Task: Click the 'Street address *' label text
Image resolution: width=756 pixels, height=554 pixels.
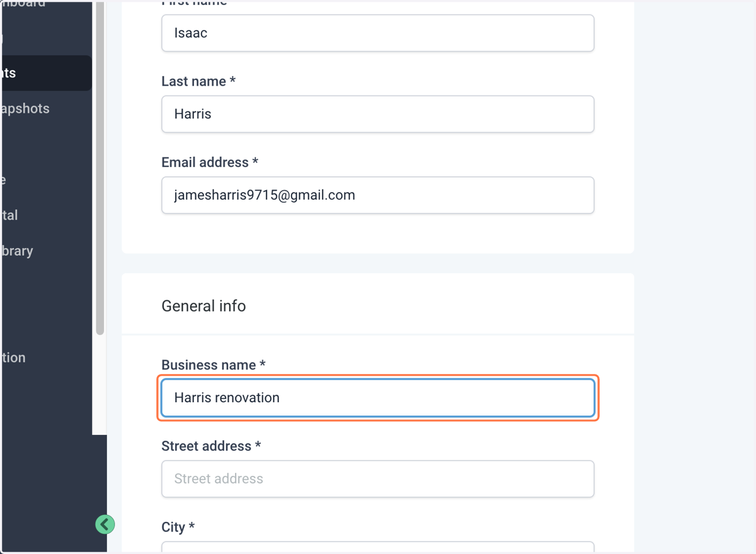Action: tap(211, 446)
